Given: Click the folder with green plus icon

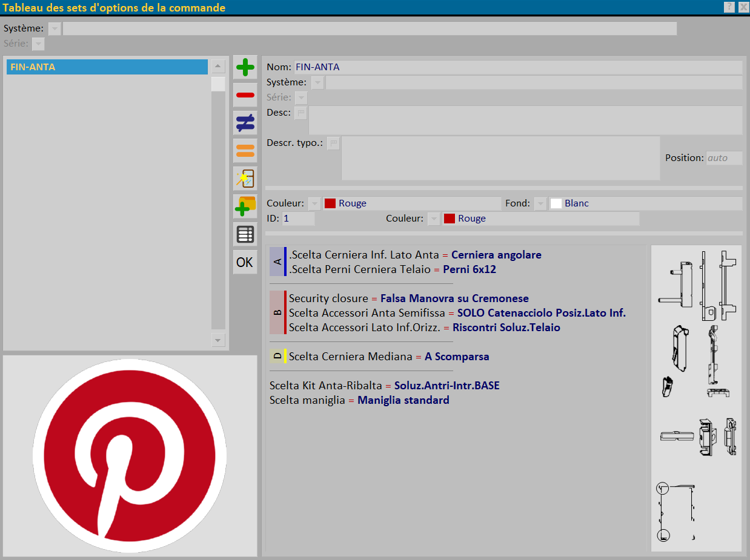Looking at the screenshot, I should coord(245,206).
